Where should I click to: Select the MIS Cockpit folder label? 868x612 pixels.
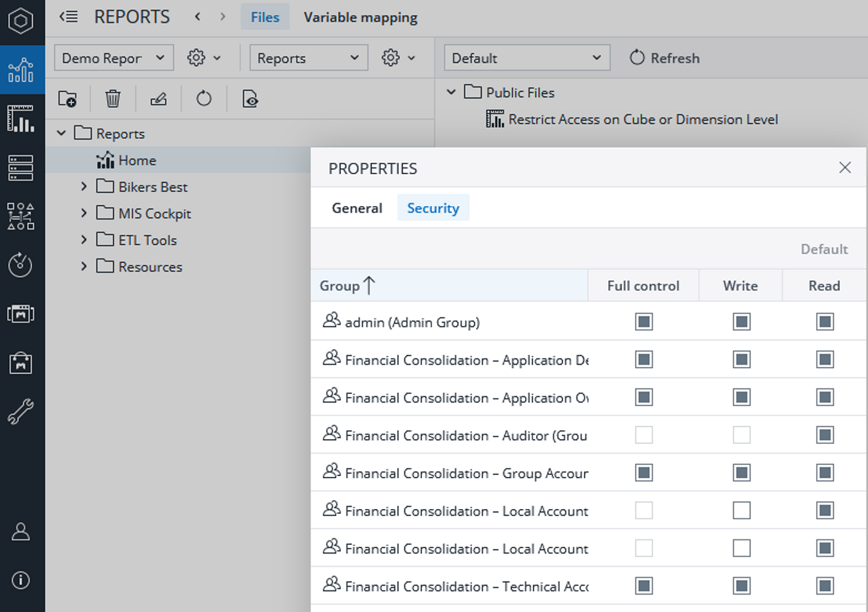point(154,214)
